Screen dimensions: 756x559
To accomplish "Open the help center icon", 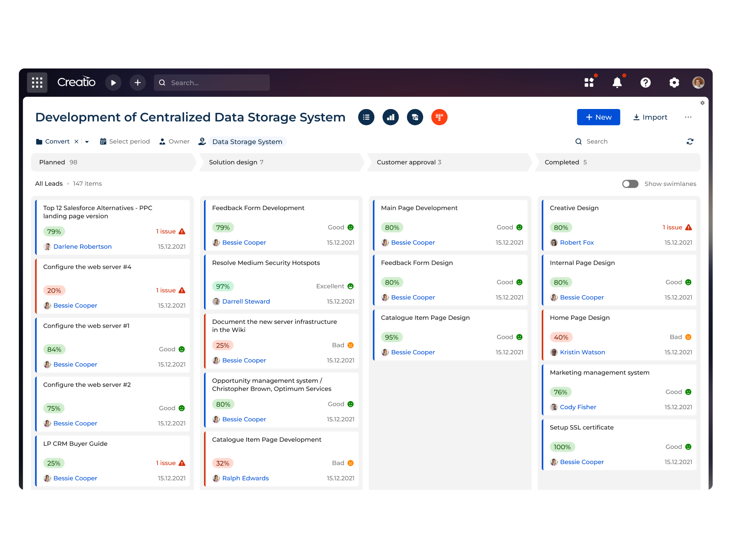I will tap(646, 82).
